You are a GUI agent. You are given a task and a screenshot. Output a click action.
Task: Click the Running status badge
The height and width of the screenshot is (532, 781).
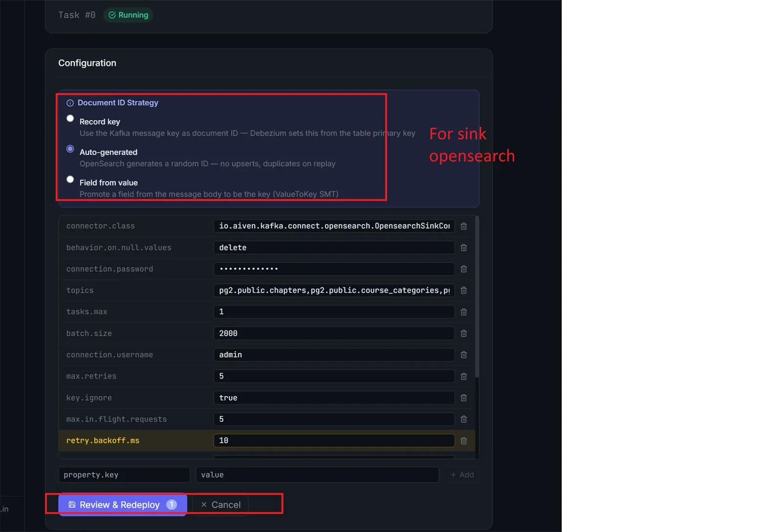[x=128, y=15]
